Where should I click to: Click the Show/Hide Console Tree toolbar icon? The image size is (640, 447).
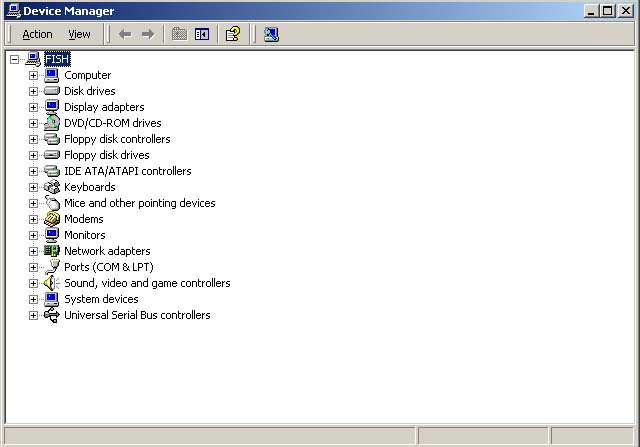[x=202, y=34]
